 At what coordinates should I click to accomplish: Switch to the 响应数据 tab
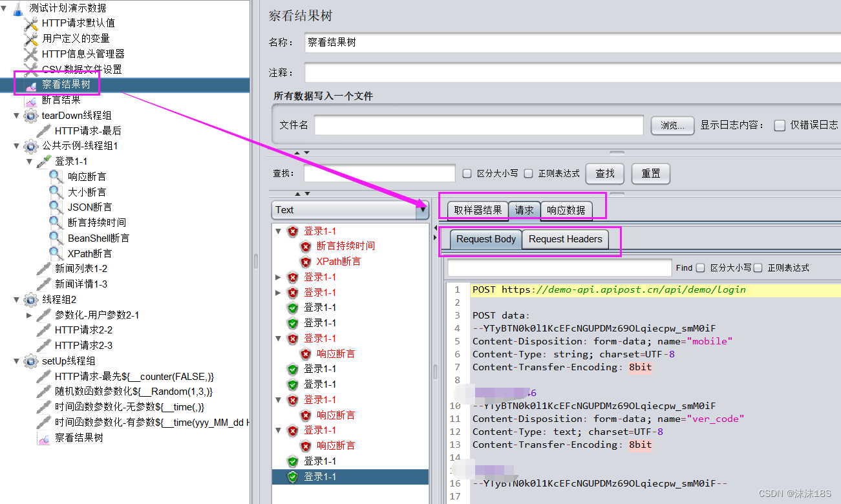566,210
